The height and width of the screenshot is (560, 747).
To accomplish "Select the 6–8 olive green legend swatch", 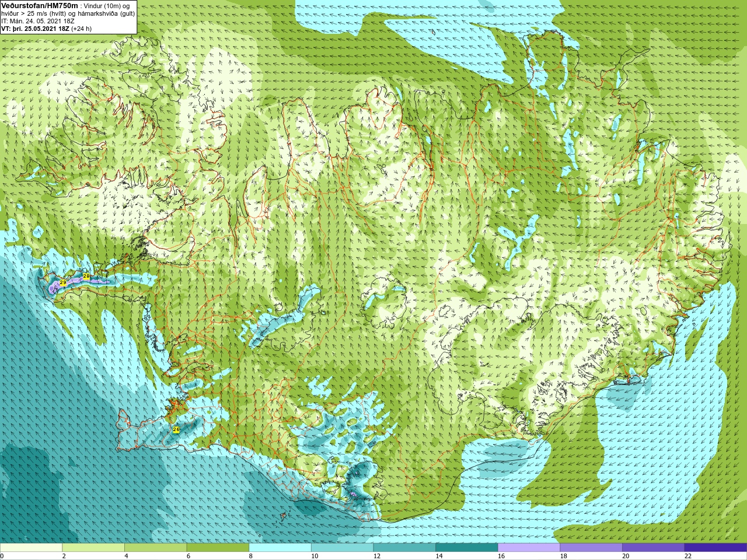I will 218,548.
